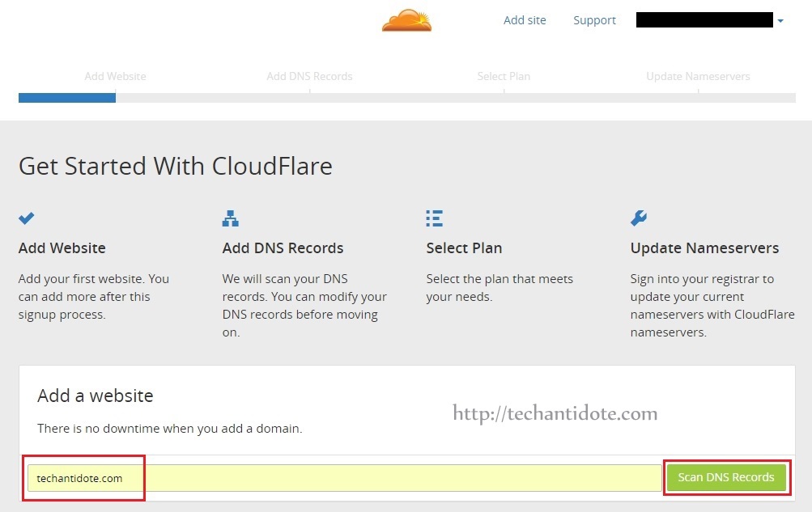Open the account dropdown arrow
812x512 pixels.
click(780, 21)
